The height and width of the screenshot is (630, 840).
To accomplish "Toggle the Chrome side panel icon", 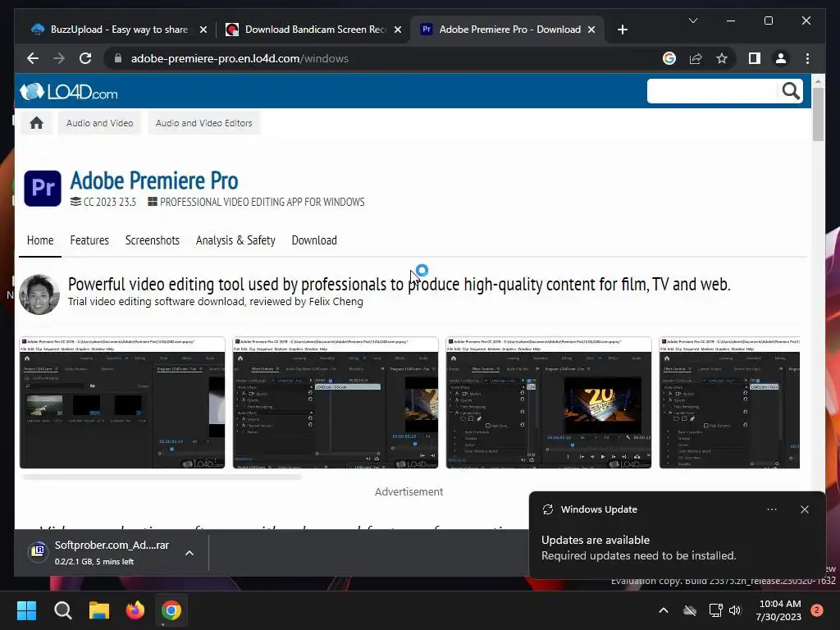I will [755, 58].
